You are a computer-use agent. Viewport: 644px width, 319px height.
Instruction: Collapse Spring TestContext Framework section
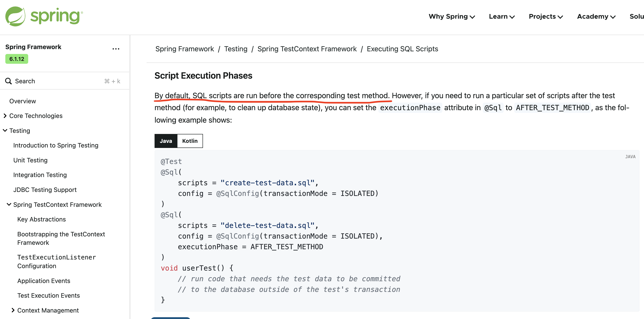[9, 205]
